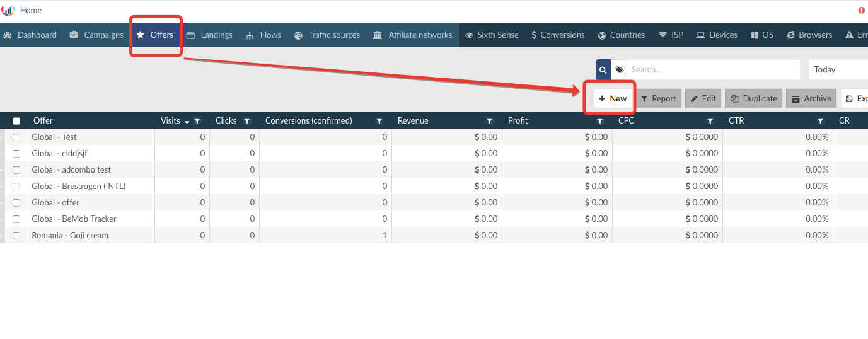Click the eye icon on Sixth Sense tab
The width and height of the screenshot is (868, 339).
coord(470,35)
